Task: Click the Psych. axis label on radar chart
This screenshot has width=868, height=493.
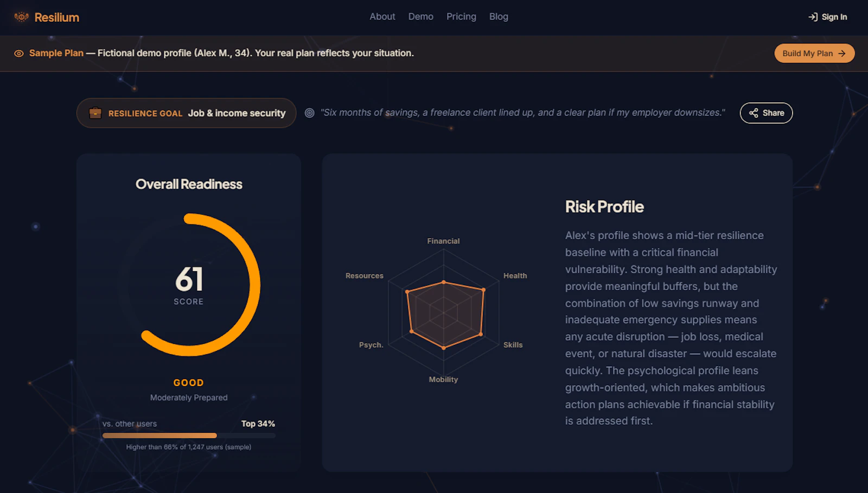Action: point(371,345)
